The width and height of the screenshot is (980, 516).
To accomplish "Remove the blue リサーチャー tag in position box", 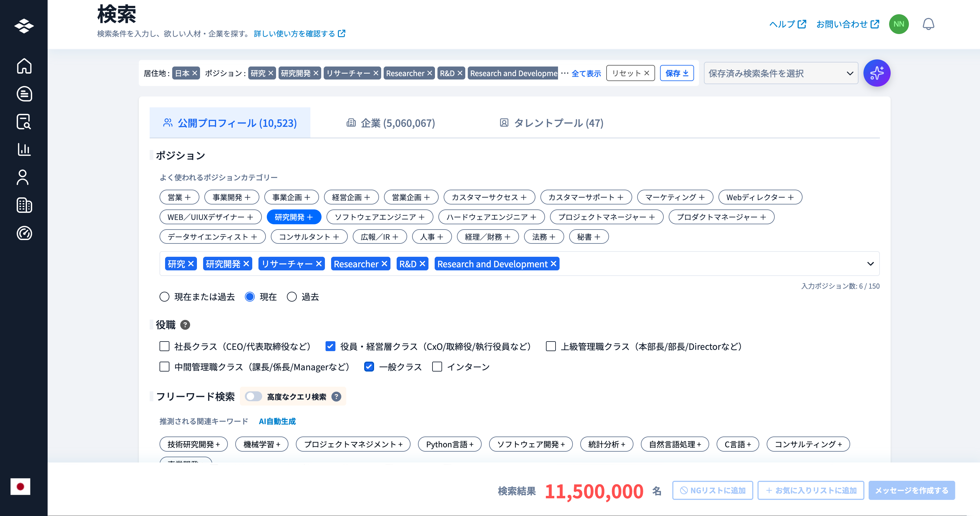I will (x=319, y=264).
